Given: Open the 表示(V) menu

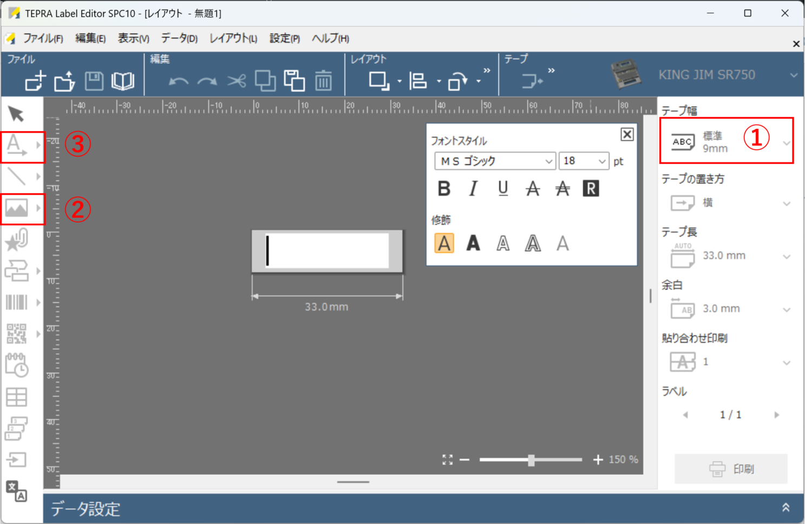Looking at the screenshot, I should 133,38.
